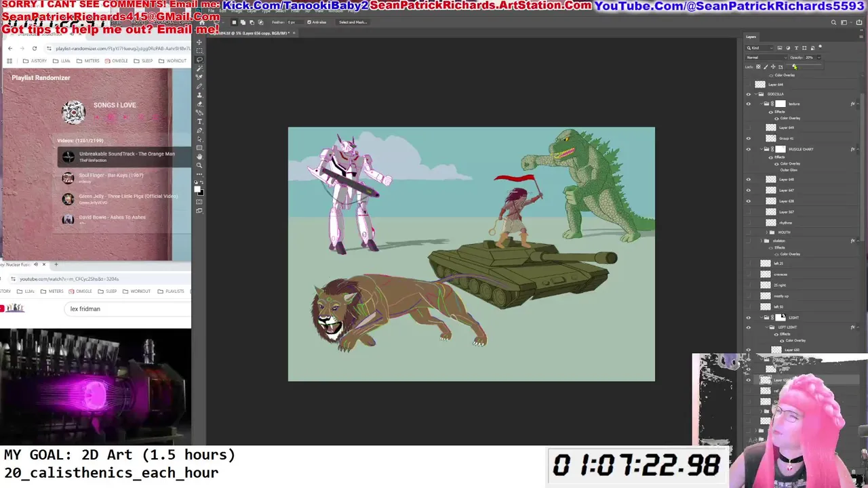Open the layer Kind filter dropdown
The height and width of the screenshot is (488, 868).
[760, 48]
